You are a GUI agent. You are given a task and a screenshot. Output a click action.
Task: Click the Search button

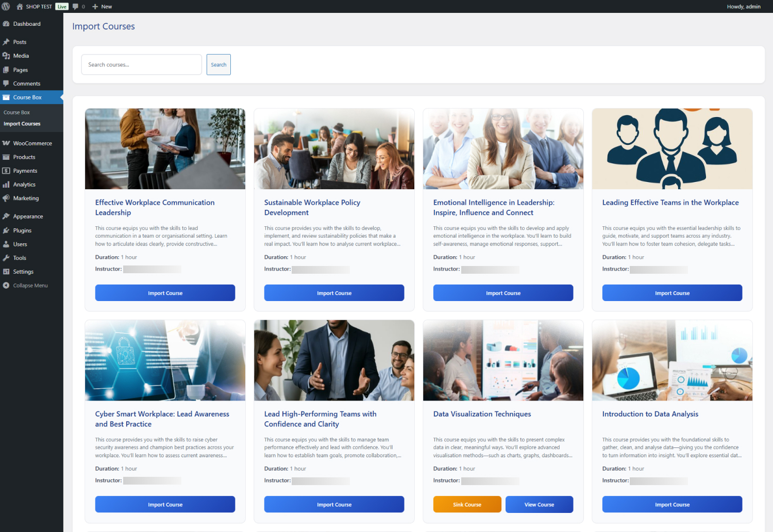(219, 64)
